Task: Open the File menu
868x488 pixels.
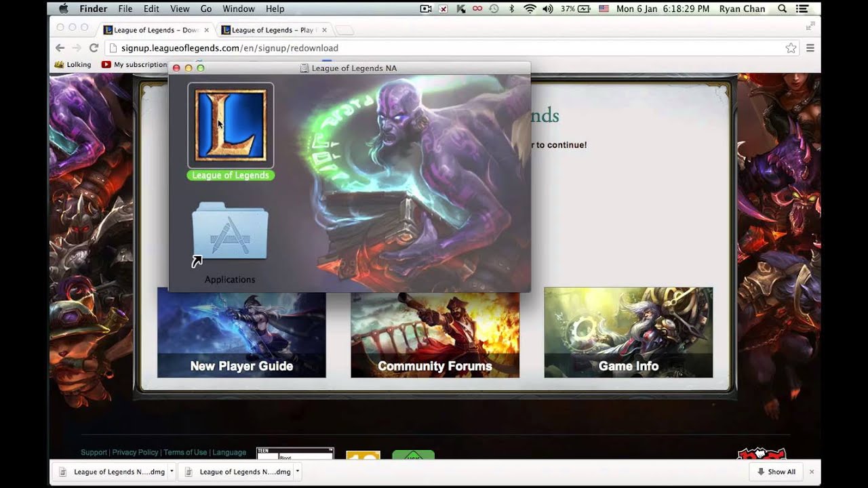Action: pos(125,9)
